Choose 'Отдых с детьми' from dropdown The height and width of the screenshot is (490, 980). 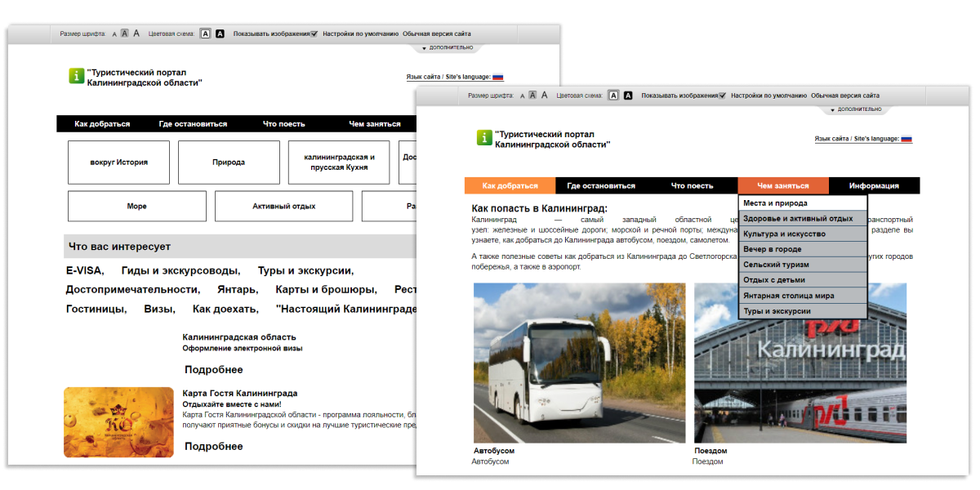tap(803, 280)
